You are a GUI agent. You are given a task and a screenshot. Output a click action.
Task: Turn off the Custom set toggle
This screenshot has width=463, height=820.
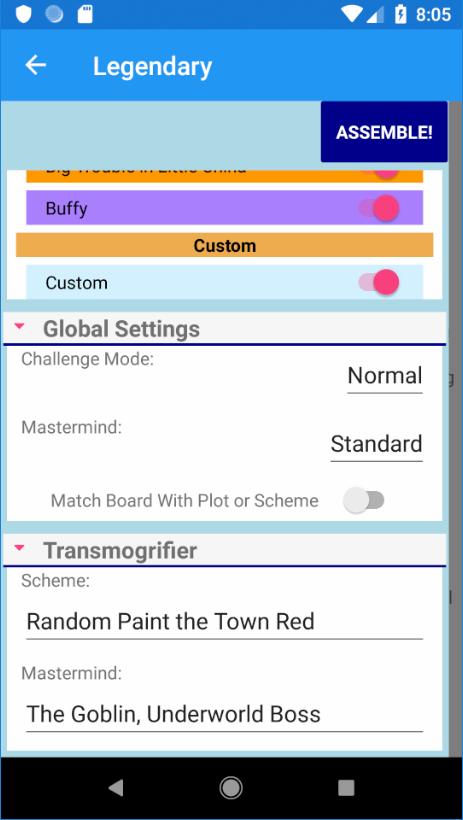pyautogui.click(x=379, y=282)
